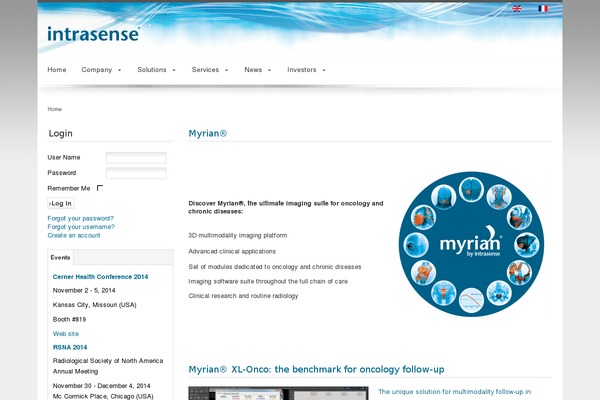Click the Home breadcrumb
Image resolution: width=600 pixels, height=400 pixels.
click(x=55, y=109)
